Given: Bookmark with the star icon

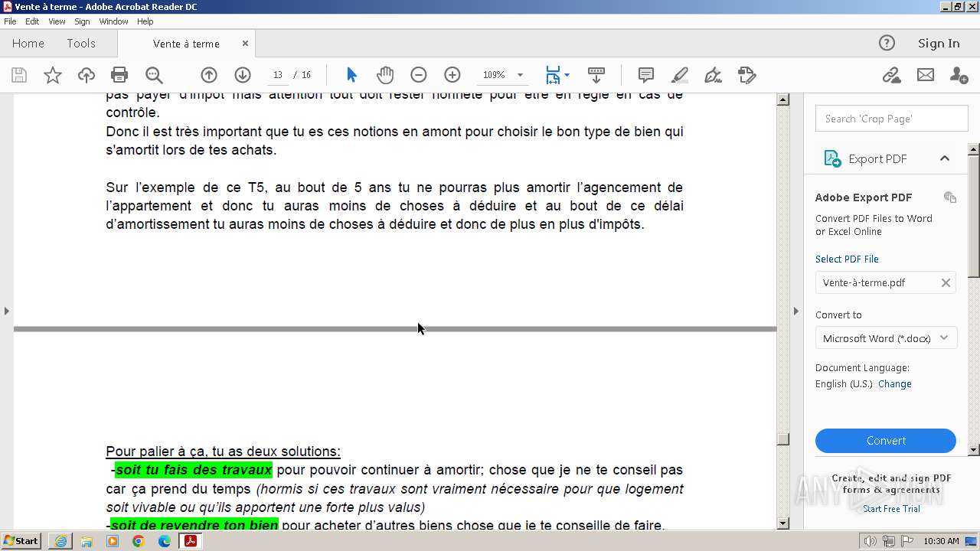Looking at the screenshot, I should click(53, 75).
